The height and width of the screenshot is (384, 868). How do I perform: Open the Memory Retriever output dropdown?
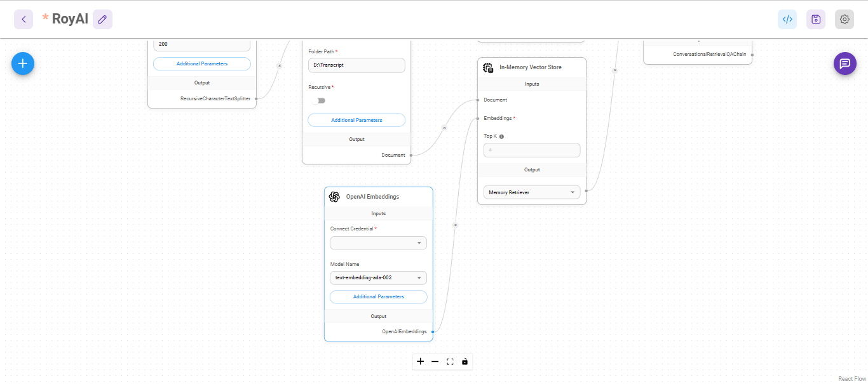pyautogui.click(x=532, y=192)
